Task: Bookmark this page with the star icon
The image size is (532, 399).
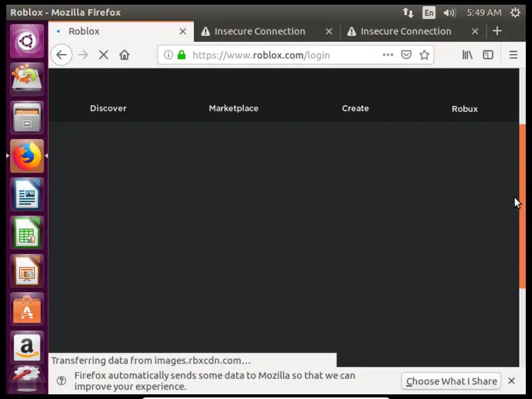Action: click(424, 55)
